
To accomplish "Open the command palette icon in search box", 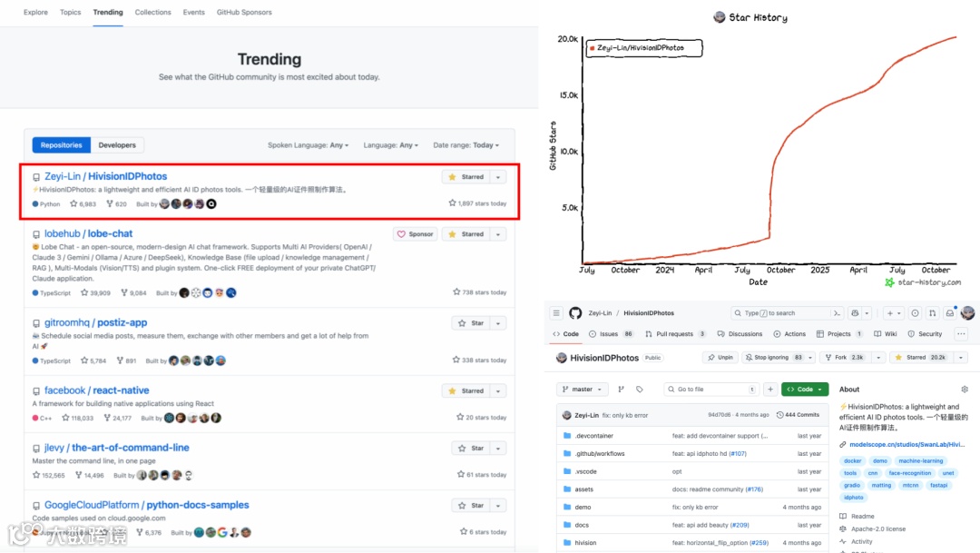I will (837, 312).
